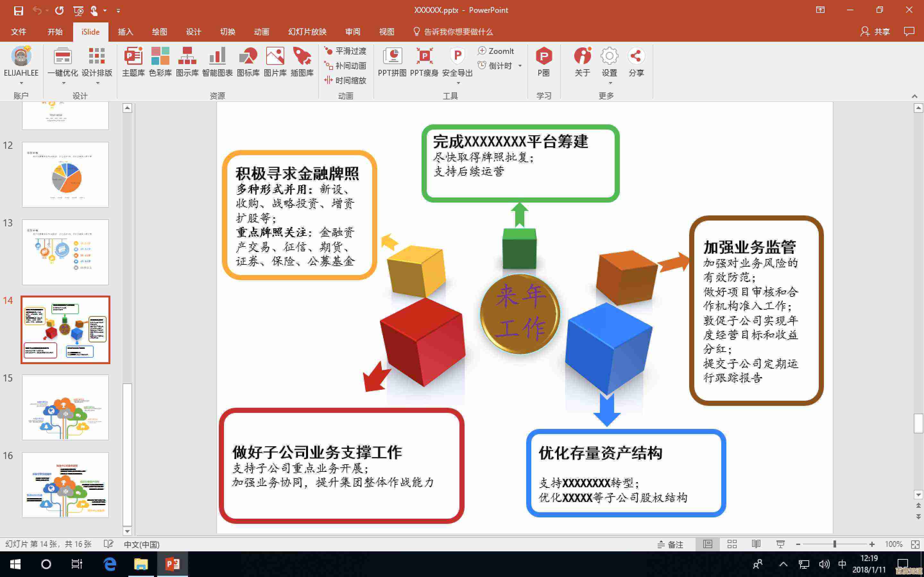924x577 pixels.
Task: Switch to the 动画 ribbon tab
Action: click(x=261, y=32)
